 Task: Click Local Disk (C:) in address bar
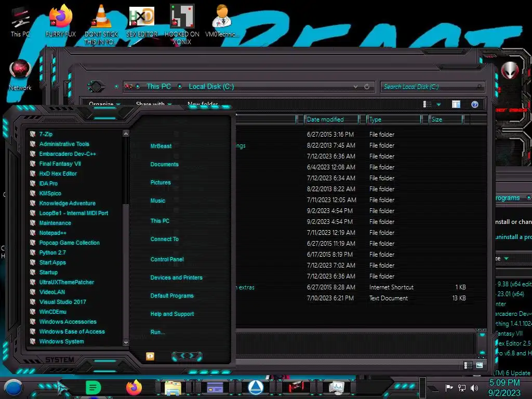pos(211,87)
